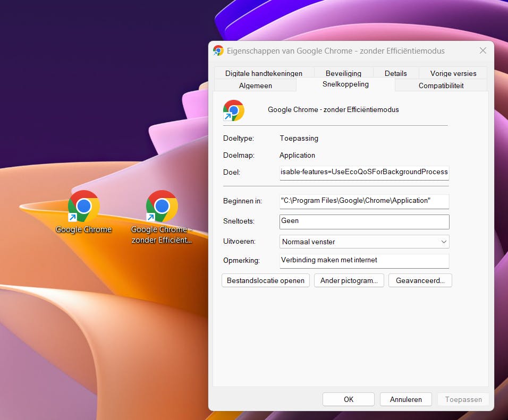
Task: Click the large Chrome shortcut icon in properties
Action: 234,110
